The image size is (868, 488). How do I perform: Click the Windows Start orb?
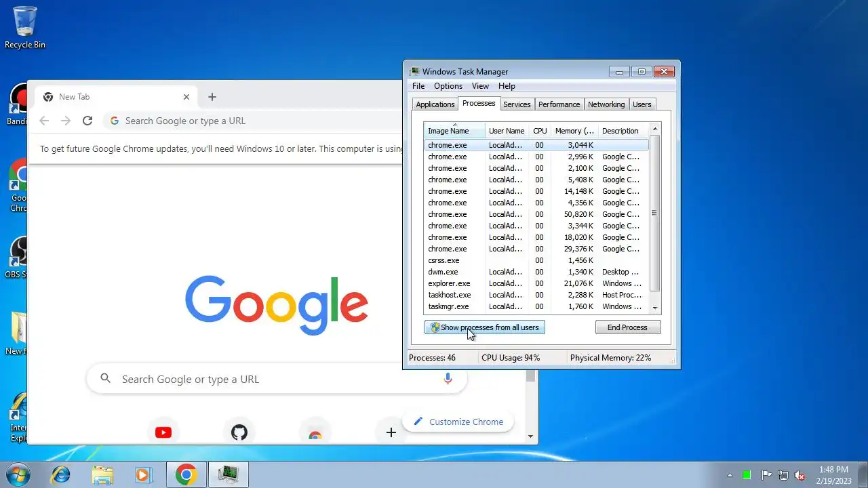click(x=18, y=474)
